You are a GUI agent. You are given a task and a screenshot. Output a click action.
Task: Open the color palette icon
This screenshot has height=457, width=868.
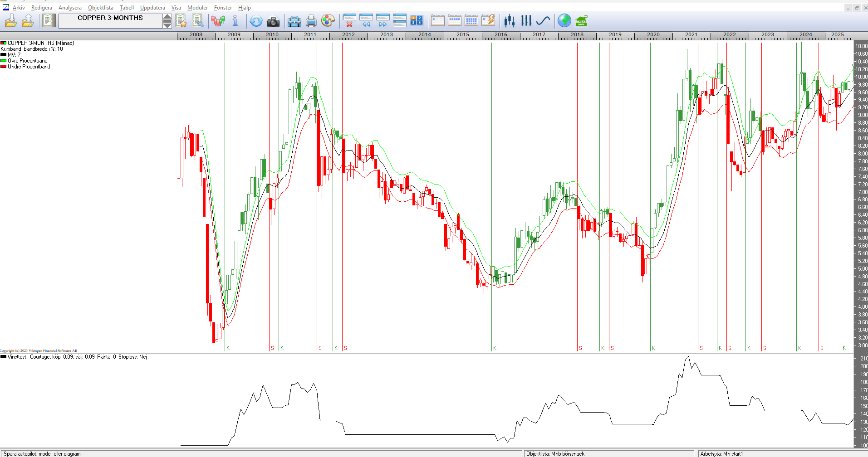[x=328, y=21]
